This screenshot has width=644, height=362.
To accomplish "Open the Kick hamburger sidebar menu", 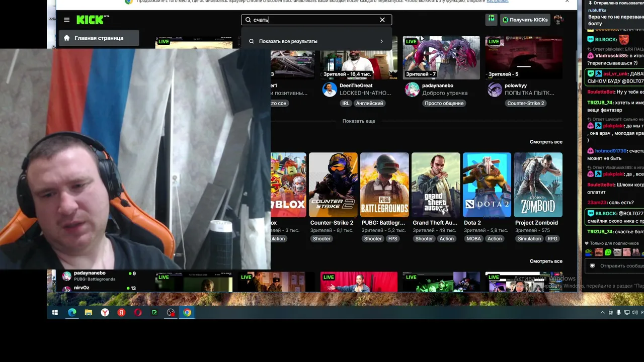I will [x=66, y=20].
